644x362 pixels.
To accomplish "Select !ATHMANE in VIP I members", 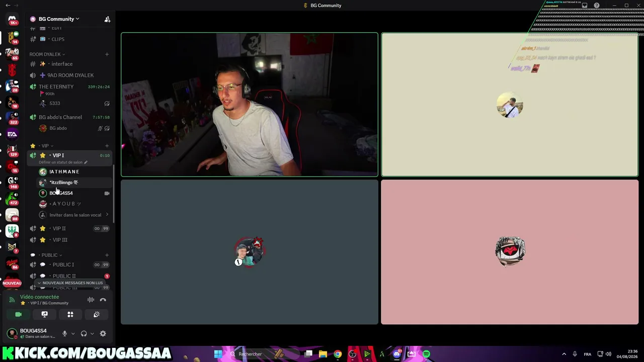I will point(74,171).
